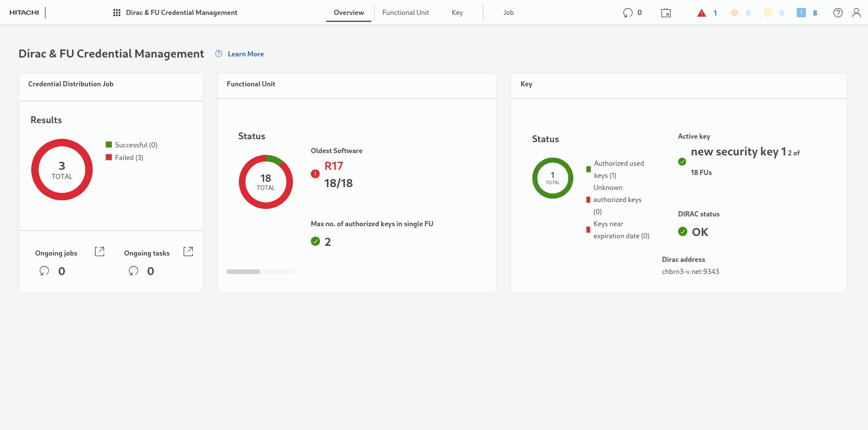The image size is (868, 430).
Task: Click the blue info notification square icon
Action: tap(801, 13)
